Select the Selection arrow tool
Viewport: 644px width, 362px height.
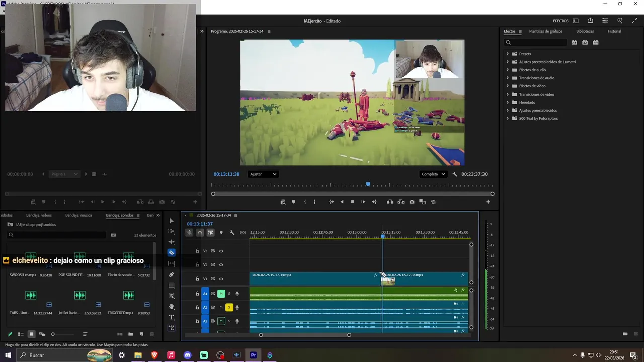pyautogui.click(x=172, y=221)
